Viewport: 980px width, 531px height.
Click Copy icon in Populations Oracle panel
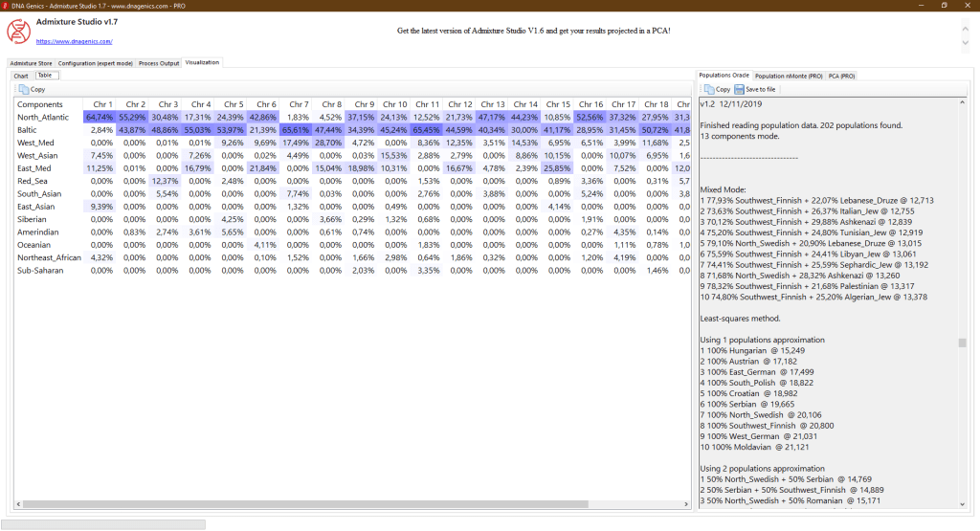coord(709,89)
